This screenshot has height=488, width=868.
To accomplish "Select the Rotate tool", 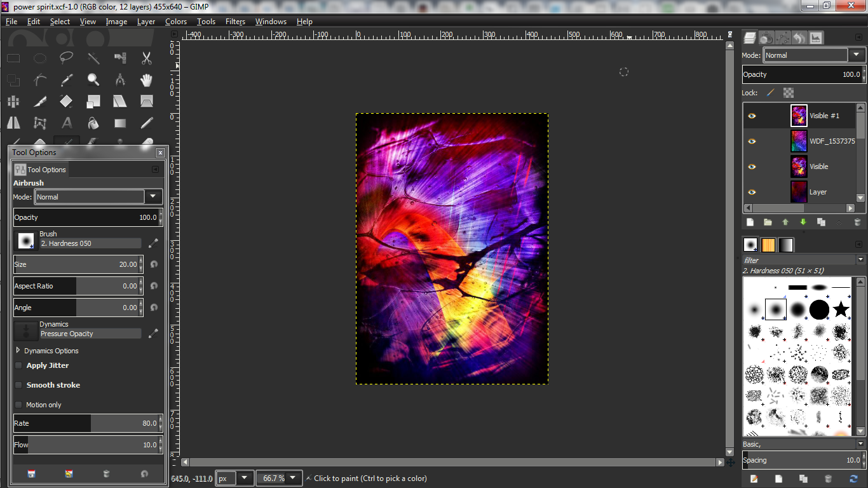I will point(66,101).
